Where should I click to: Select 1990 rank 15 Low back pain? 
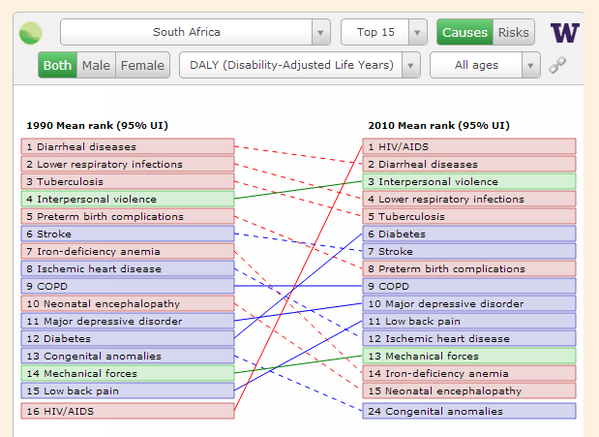point(128,391)
